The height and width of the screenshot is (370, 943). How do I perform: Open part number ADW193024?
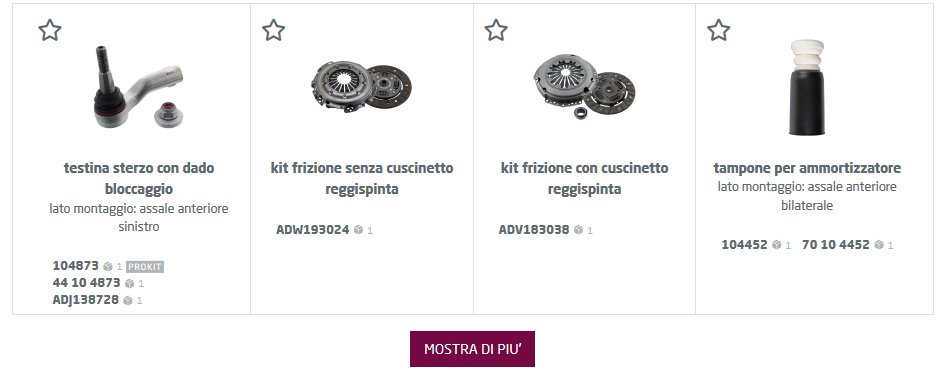click(313, 230)
